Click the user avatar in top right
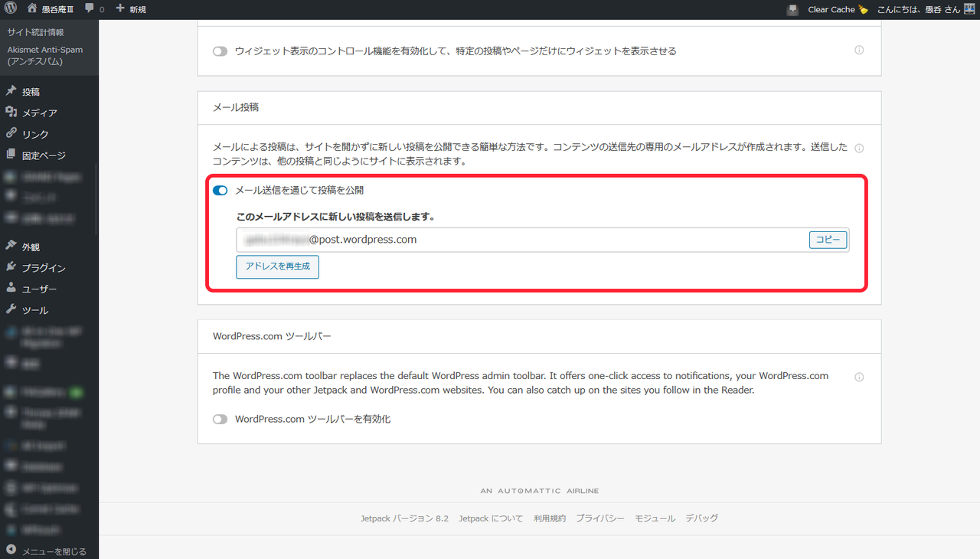 click(969, 9)
